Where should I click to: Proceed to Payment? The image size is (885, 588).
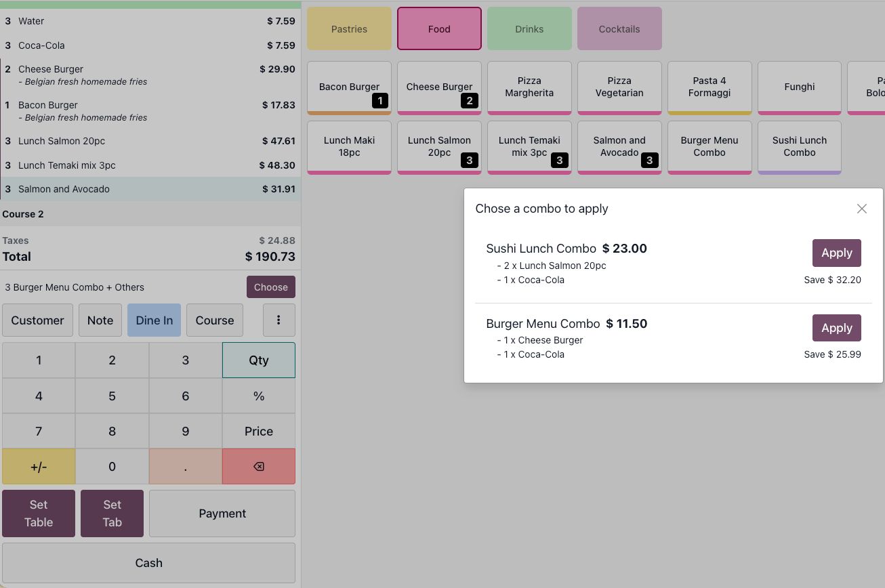pos(222,513)
